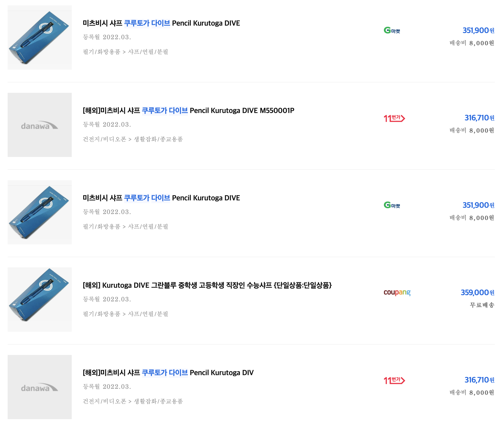Click the product thumbnail of the Coupang listing
The width and height of the screenshot is (504, 428).
point(40,300)
